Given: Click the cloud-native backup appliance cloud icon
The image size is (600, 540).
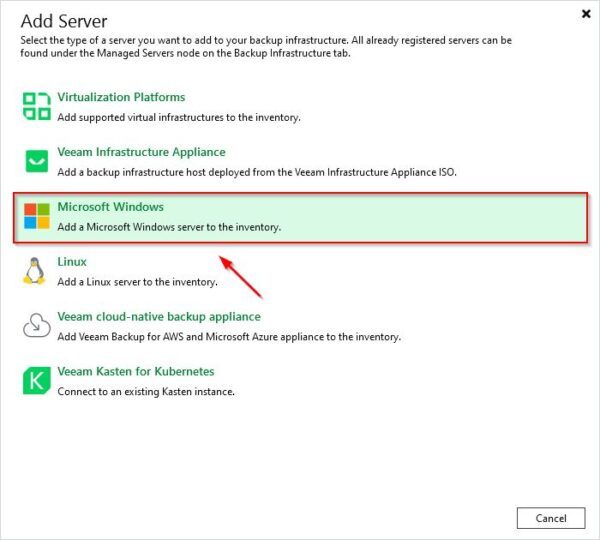Looking at the screenshot, I should [36, 326].
